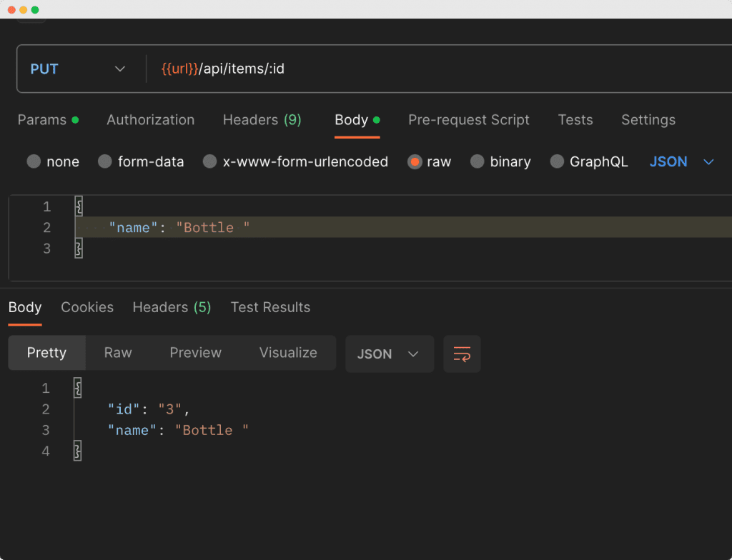Switch to Raw response view
This screenshot has height=560, width=732.
tap(118, 352)
